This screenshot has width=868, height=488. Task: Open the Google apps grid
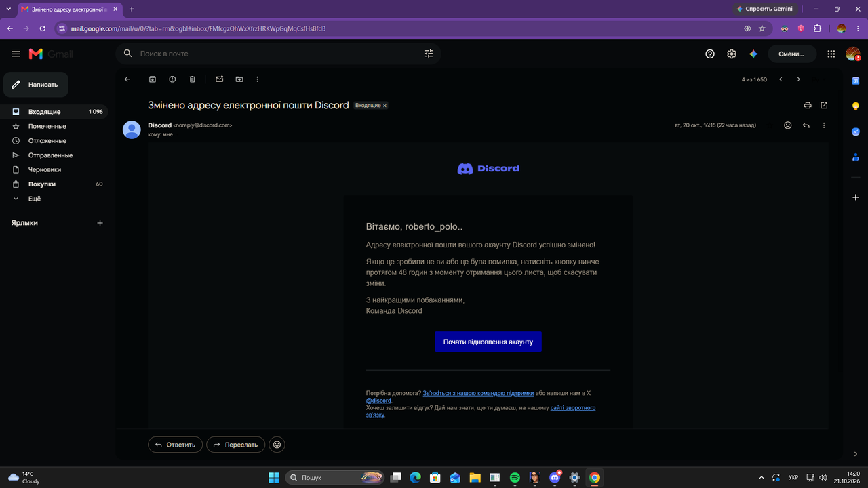pyautogui.click(x=831, y=54)
